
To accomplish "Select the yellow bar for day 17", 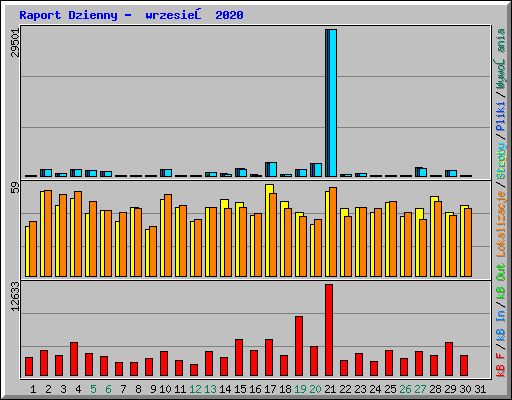I will click(x=269, y=230).
